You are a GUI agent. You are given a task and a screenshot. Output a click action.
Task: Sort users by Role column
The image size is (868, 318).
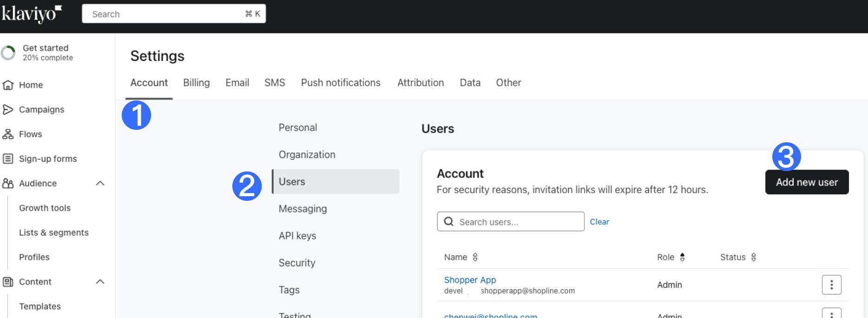click(682, 257)
